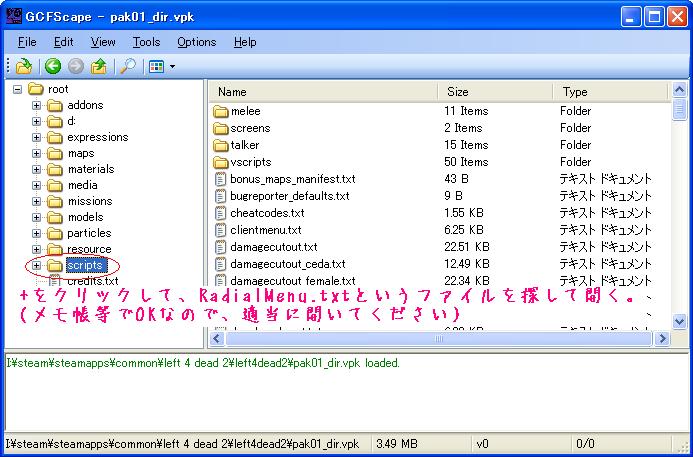Select the vscripts folder in list

coord(242,162)
